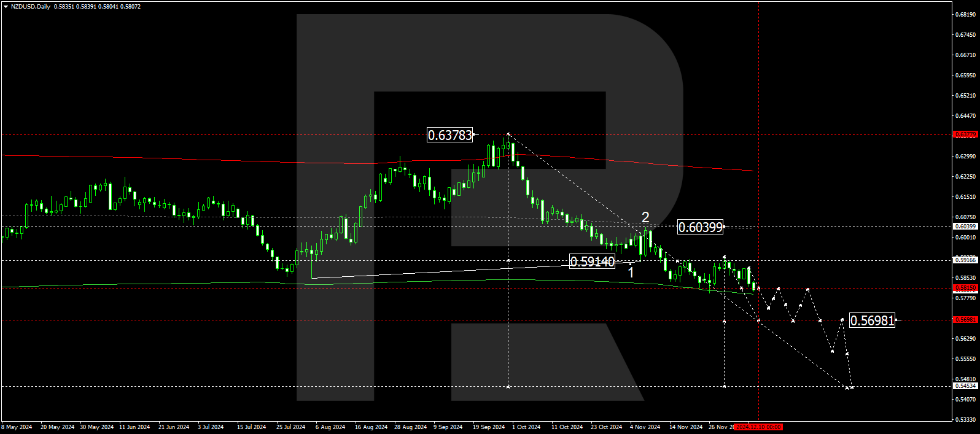Viewport: 980px width, 434px height.
Task: Click the red 0.56981 price axis tag
Action: coord(965,320)
